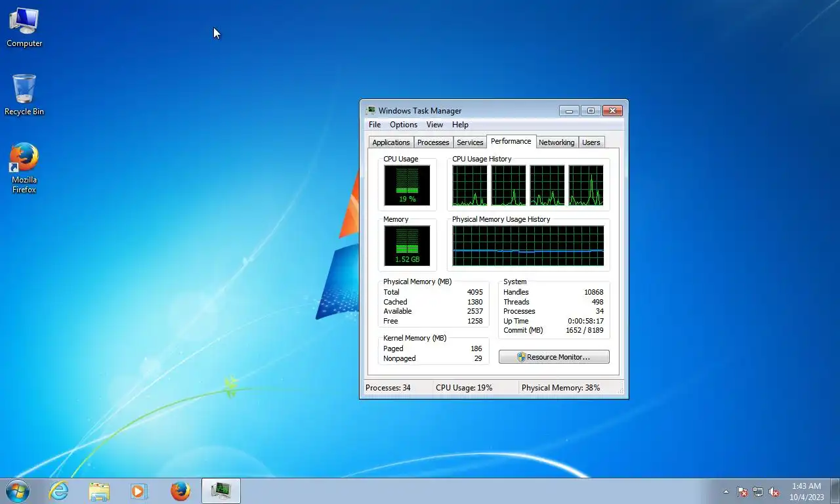The width and height of the screenshot is (840, 504).
Task: Click the Task Manager title bar icon
Action: point(371,110)
